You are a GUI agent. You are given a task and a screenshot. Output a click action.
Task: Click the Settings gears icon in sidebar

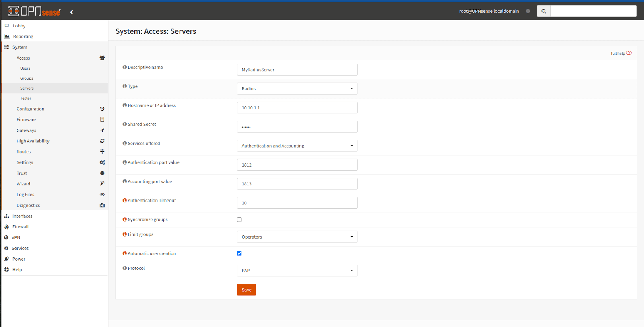pos(102,162)
